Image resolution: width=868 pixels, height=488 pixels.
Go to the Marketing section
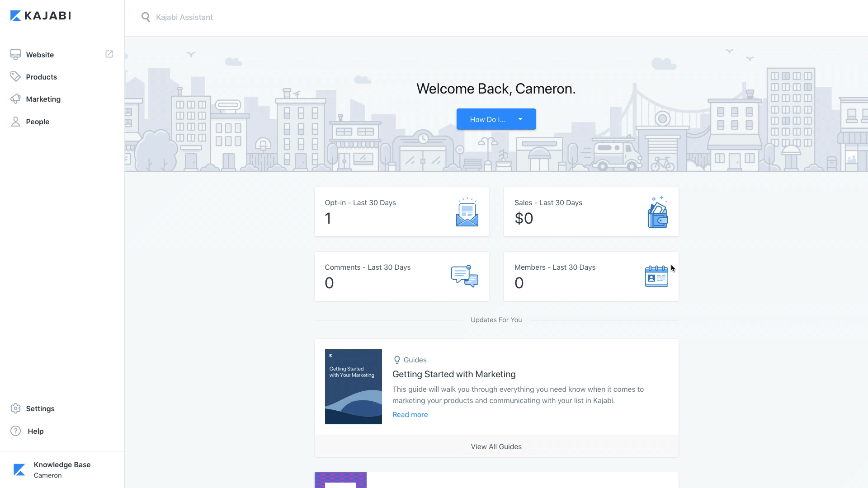pyautogui.click(x=43, y=99)
